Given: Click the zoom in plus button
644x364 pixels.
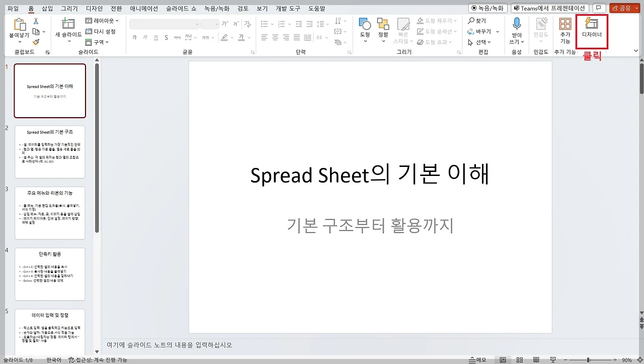Looking at the screenshot, I should tap(614, 360).
